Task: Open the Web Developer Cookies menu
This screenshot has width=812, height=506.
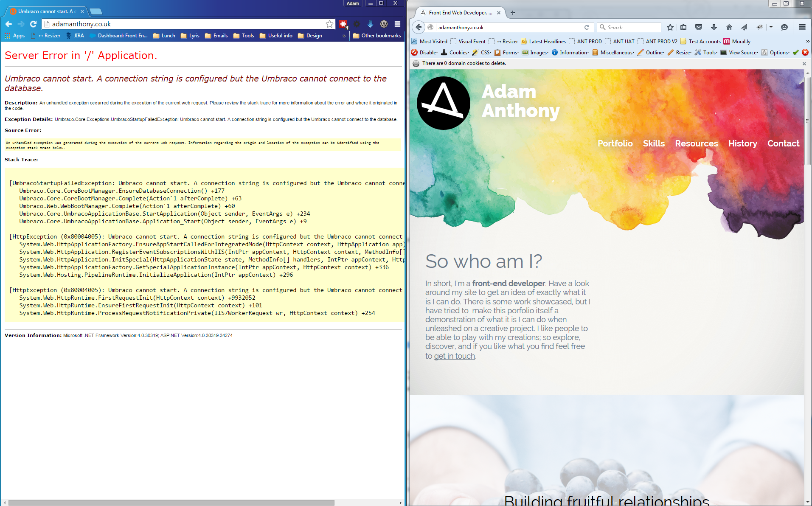Action: click(x=455, y=53)
